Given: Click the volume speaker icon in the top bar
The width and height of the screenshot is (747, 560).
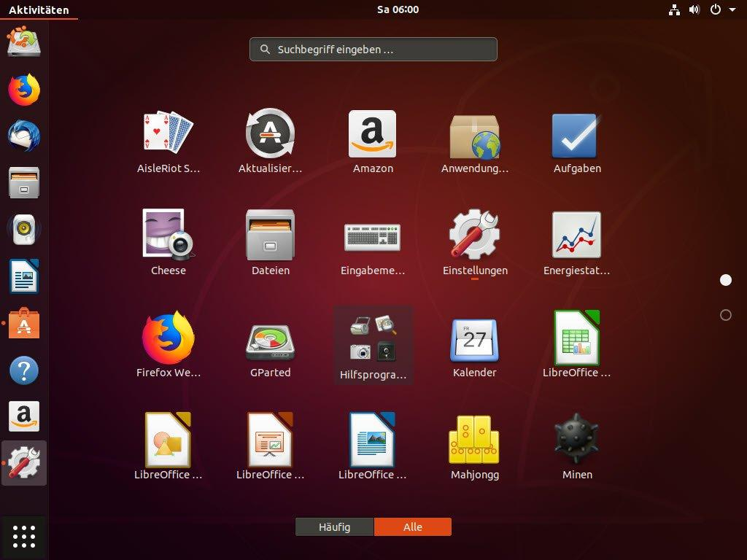Looking at the screenshot, I should [694, 9].
